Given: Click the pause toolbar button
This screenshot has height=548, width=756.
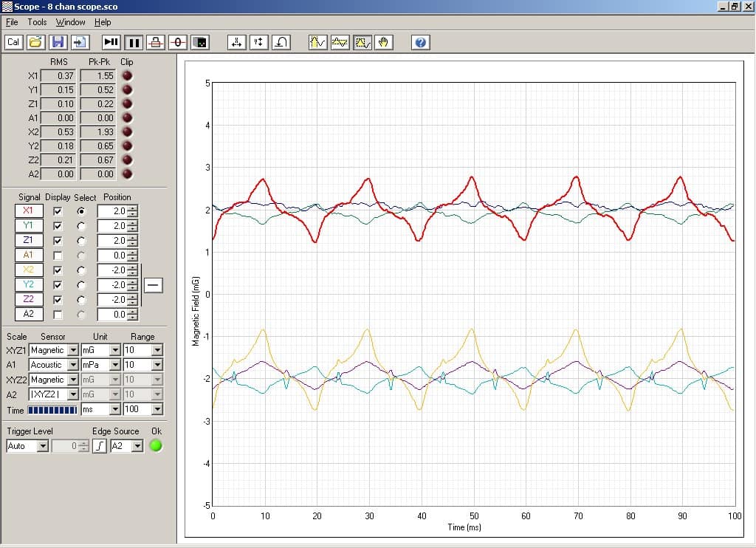Looking at the screenshot, I should pyautogui.click(x=134, y=42).
